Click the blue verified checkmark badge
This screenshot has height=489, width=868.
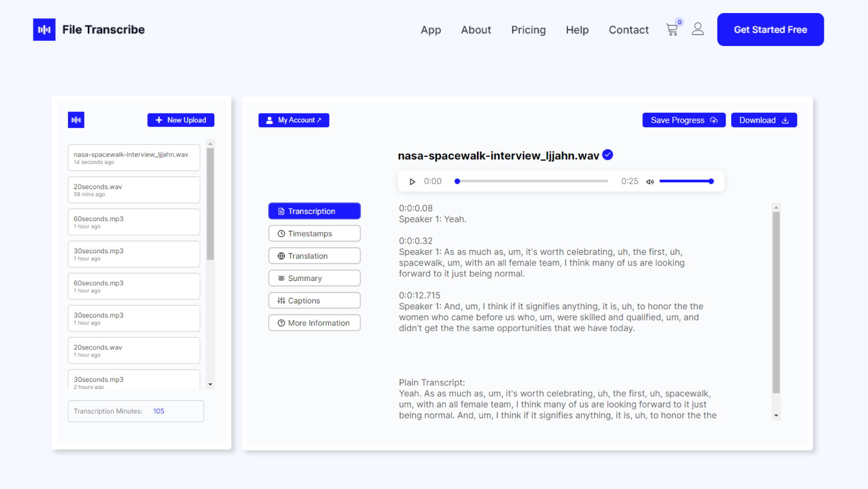tap(607, 155)
